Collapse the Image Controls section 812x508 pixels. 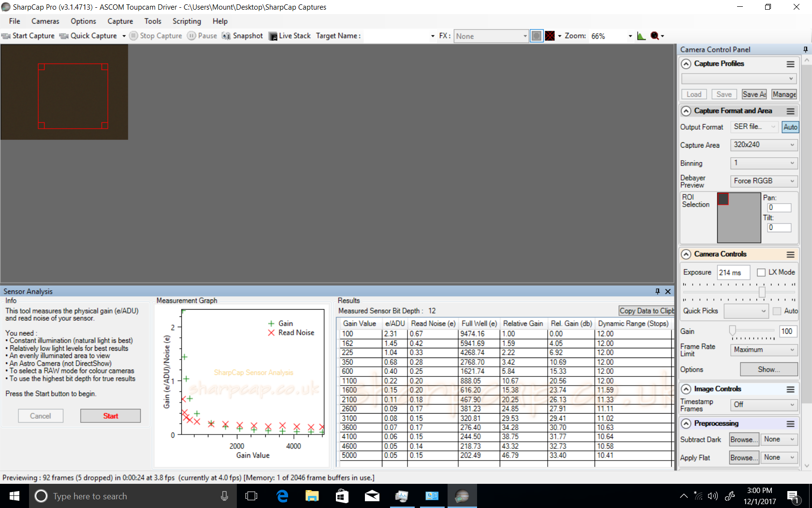(x=686, y=389)
